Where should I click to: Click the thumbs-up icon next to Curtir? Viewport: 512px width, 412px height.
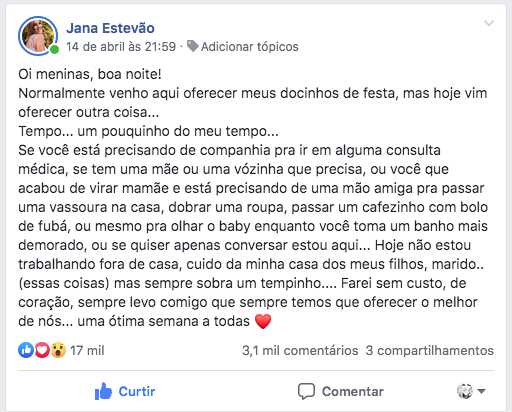[103, 391]
